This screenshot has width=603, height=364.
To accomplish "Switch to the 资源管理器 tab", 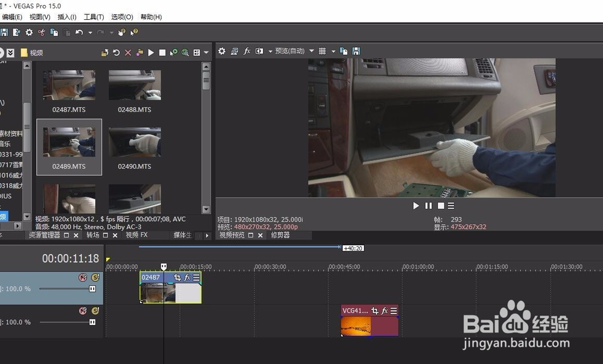I will pyautogui.click(x=44, y=235).
